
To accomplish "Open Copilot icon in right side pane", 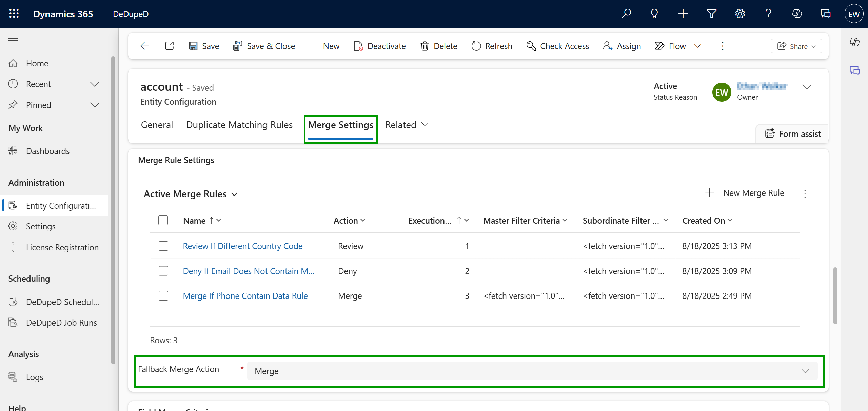I will tap(854, 42).
